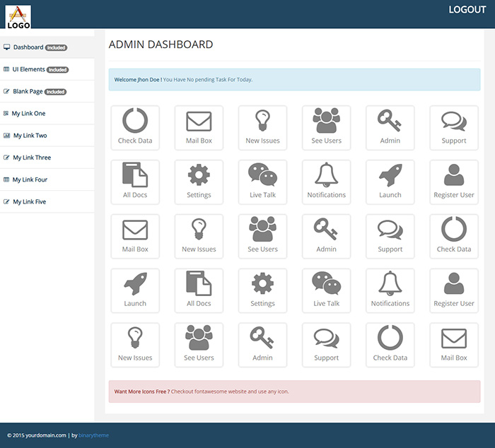Open Mail Box tile in last row
Screen dimensions: 495x448
[x=454, y=345]
